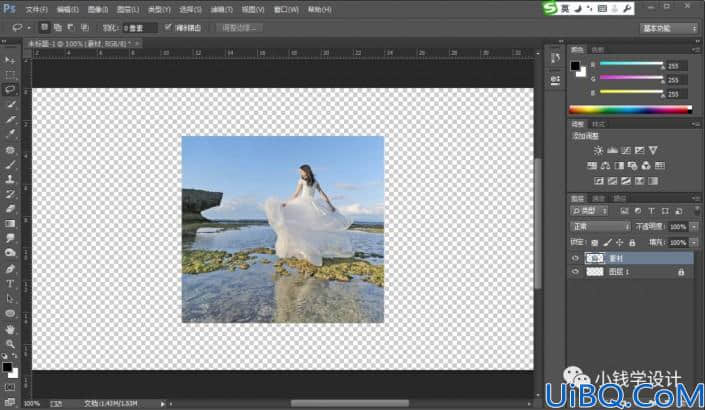Select the History Brush tool
The height and width of the screenshot is (410, 705).
coord(10,194)
